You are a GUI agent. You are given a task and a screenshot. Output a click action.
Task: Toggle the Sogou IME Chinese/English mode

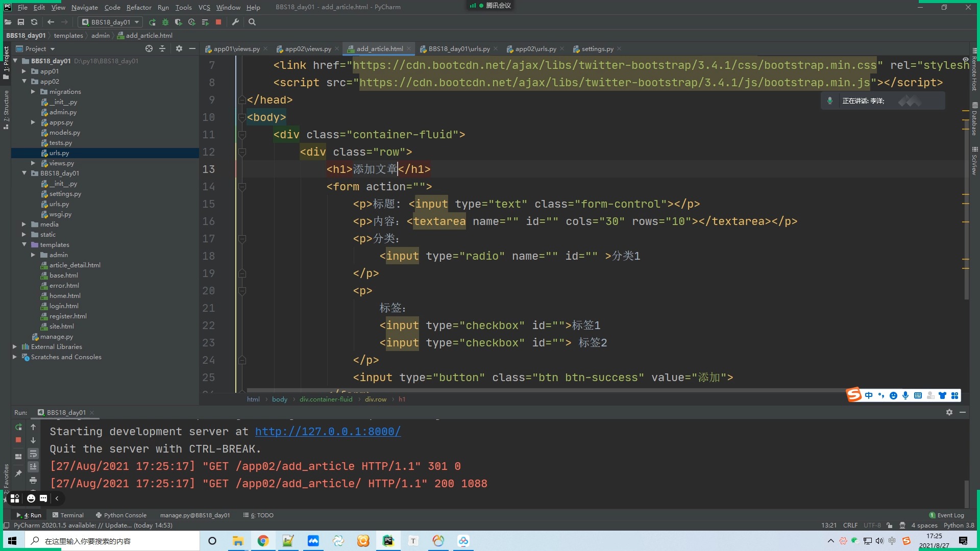tap(869, 395)
